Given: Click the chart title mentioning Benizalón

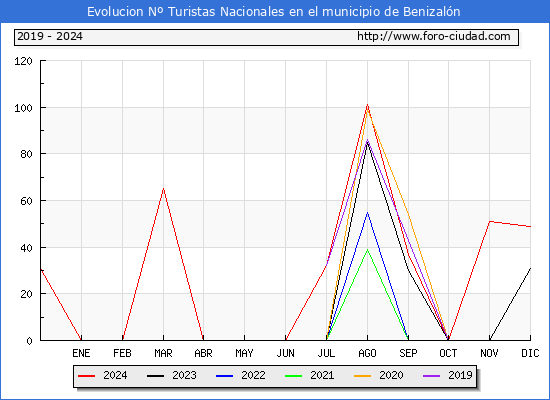Looking at the screenshot, I should coord(274,12).
